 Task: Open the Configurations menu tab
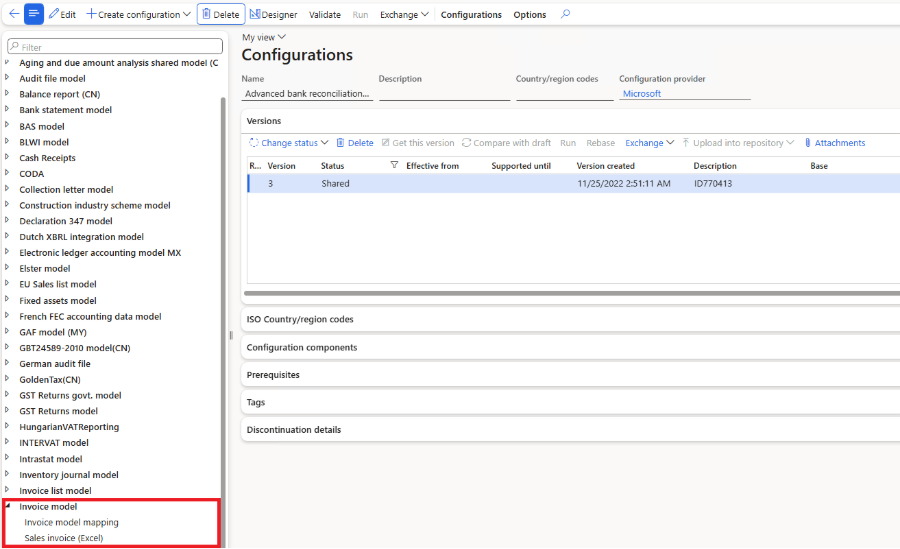click(471, 15)
